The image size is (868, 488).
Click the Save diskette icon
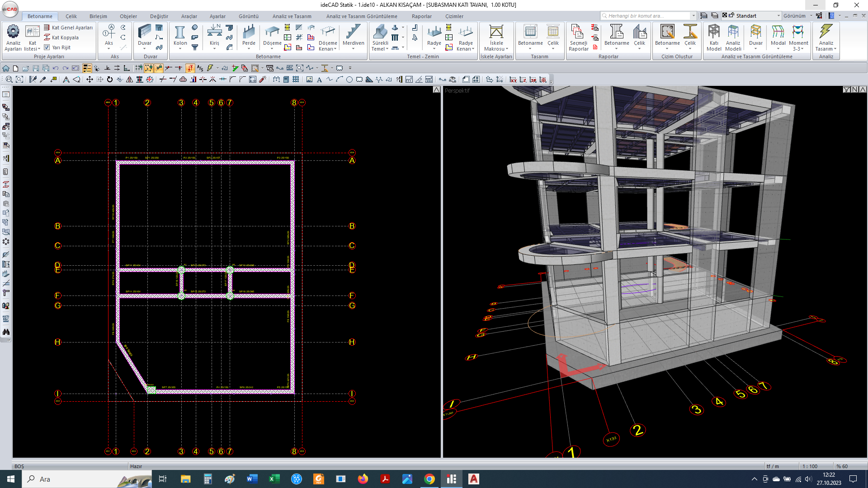[x=36, y=68]
